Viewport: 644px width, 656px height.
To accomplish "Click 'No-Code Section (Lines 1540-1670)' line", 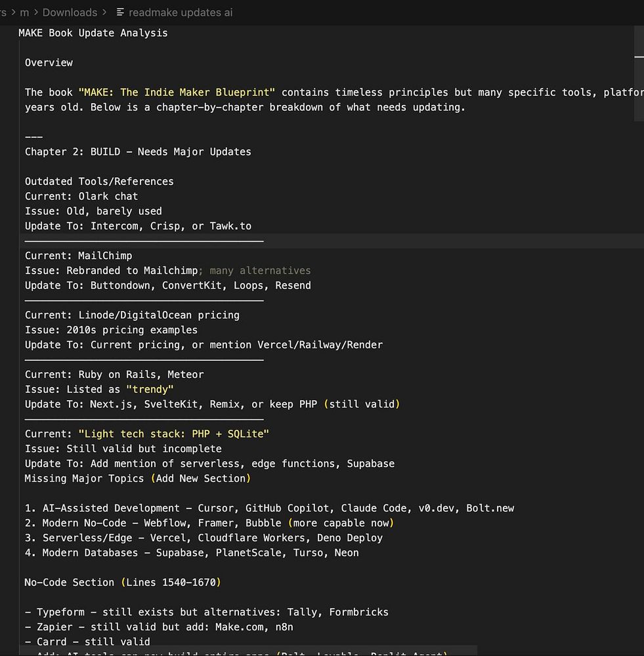I will pos(123,583).
